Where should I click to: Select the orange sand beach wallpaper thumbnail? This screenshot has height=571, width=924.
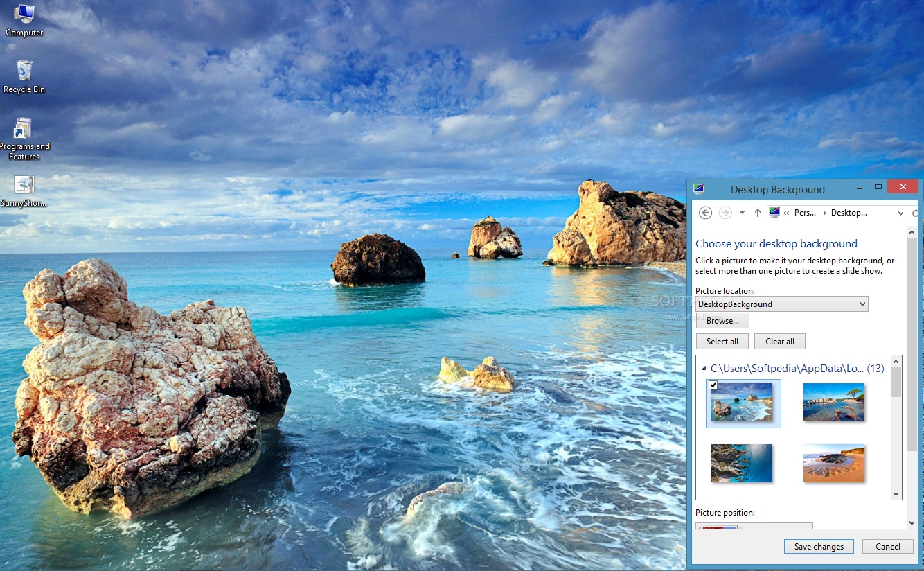point(834,463)
